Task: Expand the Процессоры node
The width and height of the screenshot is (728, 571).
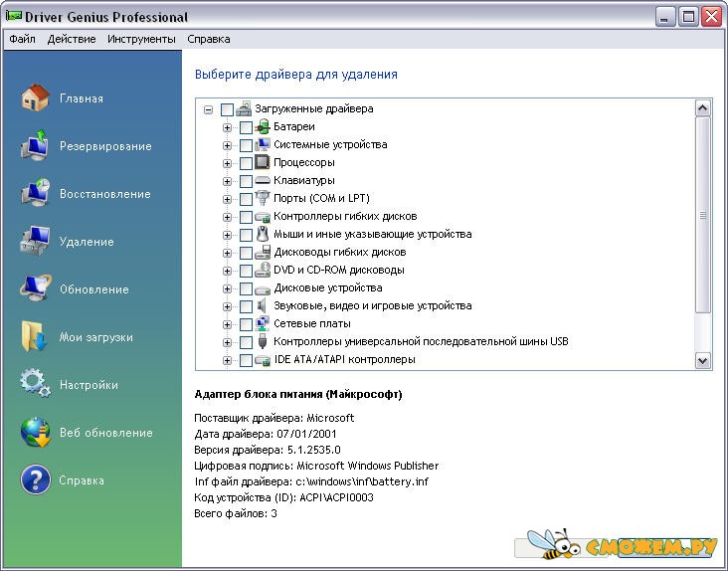Action: (227, 163)
